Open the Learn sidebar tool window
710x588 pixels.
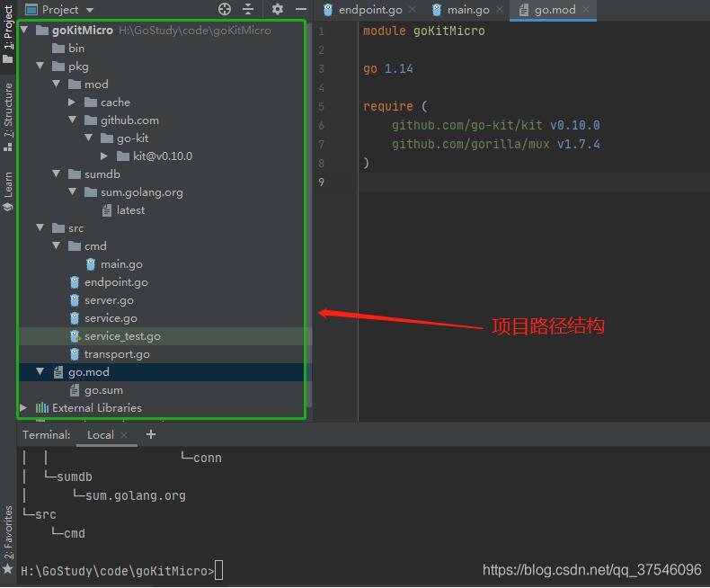coord(8,191)
